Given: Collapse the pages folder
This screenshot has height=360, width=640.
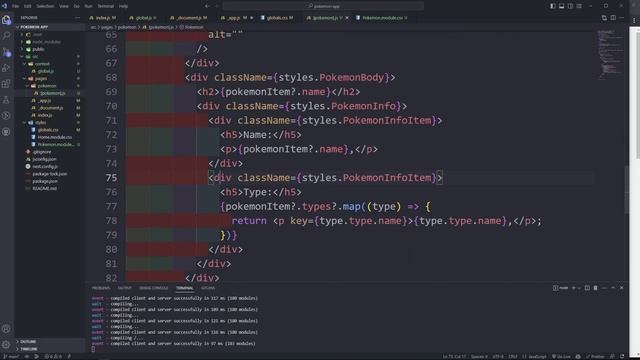Looking at the screenshot, I should (49, 78).
